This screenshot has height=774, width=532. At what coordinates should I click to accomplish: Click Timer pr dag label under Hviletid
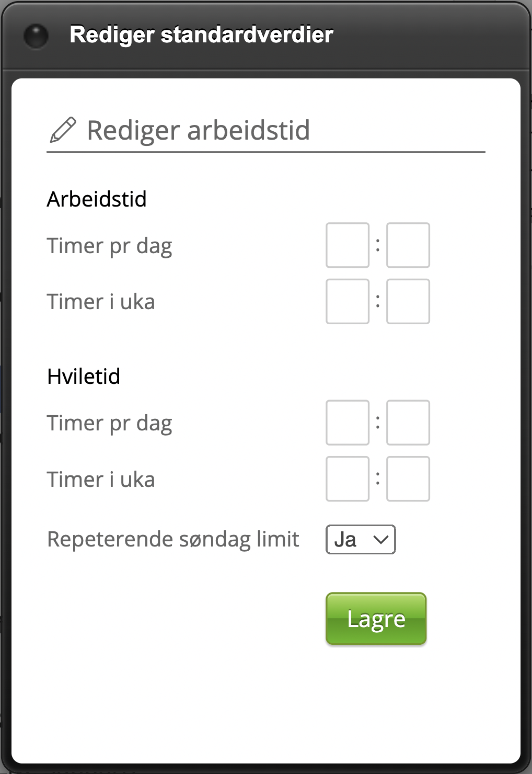pos(109,423)
